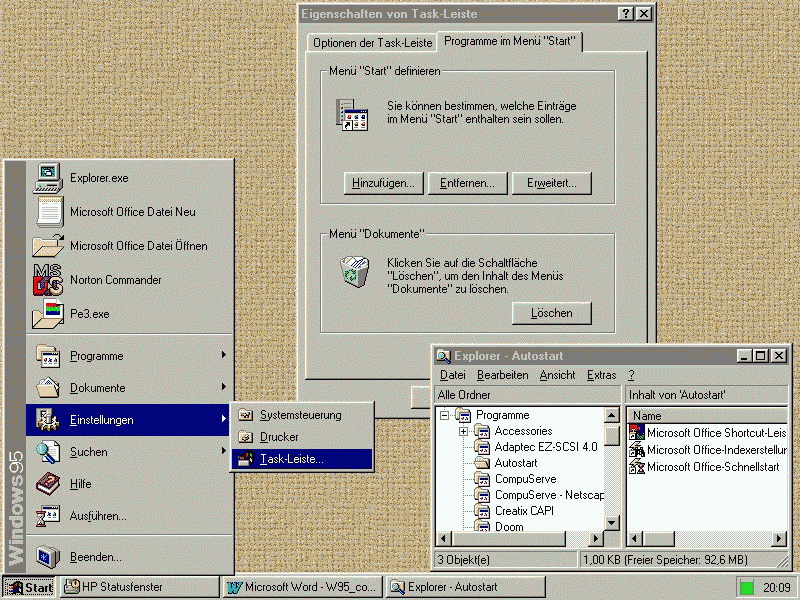Image resolution: width=800 pixels, height=600 pixels.
Task: Click the Explorer.exe computer icon in Start menu
Action: (48, 178)
